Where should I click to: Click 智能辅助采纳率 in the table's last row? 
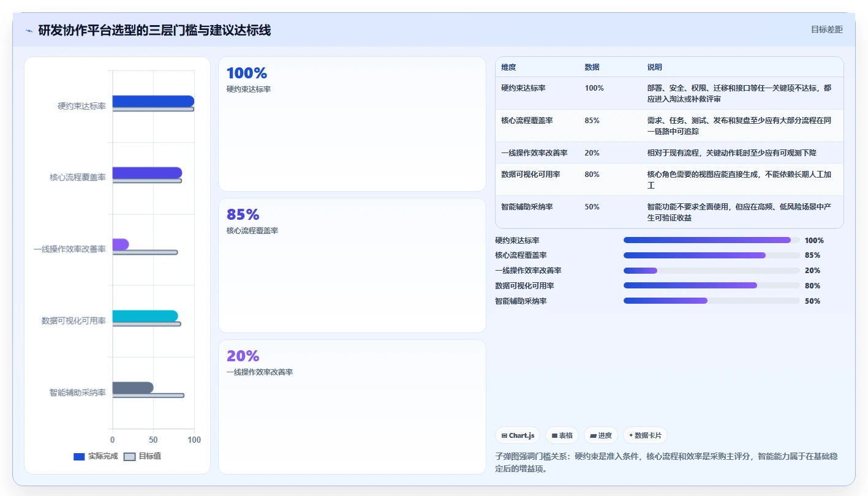point(527,207)
